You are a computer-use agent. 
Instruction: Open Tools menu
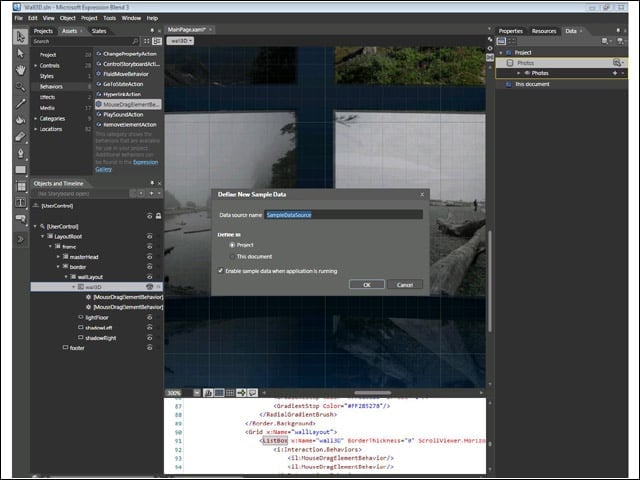(x=109, y=18)
